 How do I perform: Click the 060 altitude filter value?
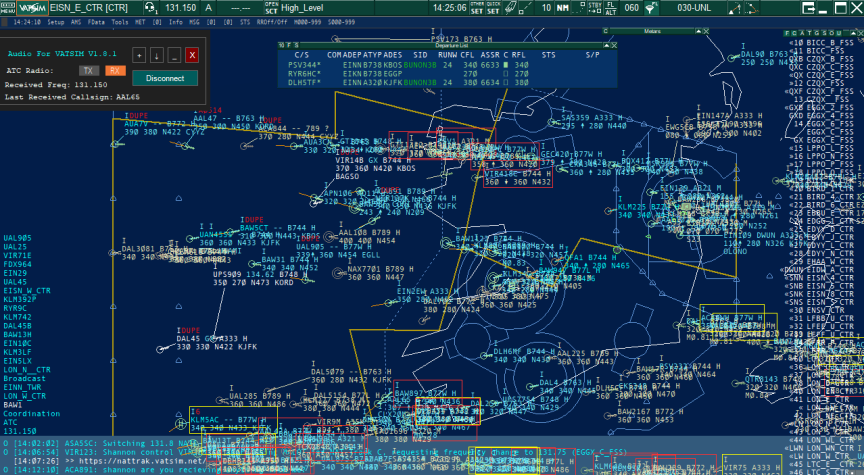tap(631, 8)
